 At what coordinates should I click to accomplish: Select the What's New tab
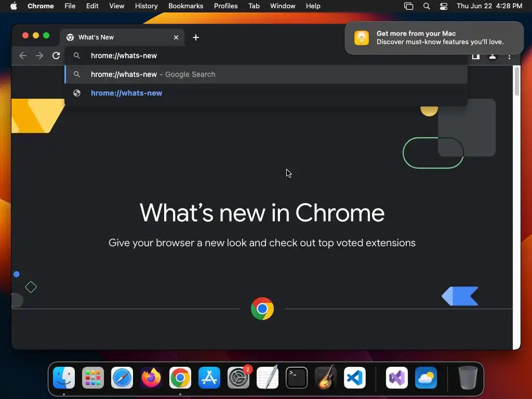tap(122, 37)
